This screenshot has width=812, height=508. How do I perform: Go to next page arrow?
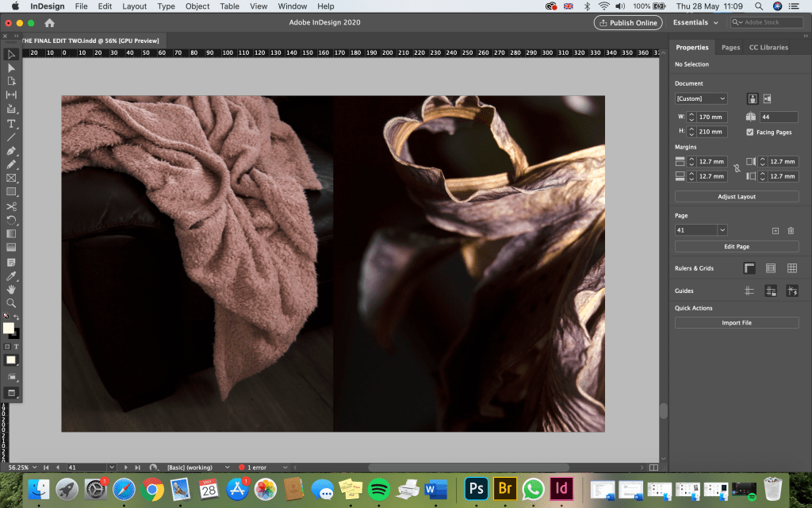(127, 468)
